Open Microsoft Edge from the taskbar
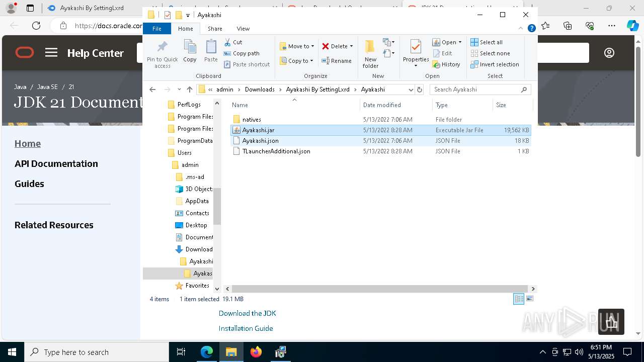This screenshot has height=362, width=644. click(x=207, y=352)
